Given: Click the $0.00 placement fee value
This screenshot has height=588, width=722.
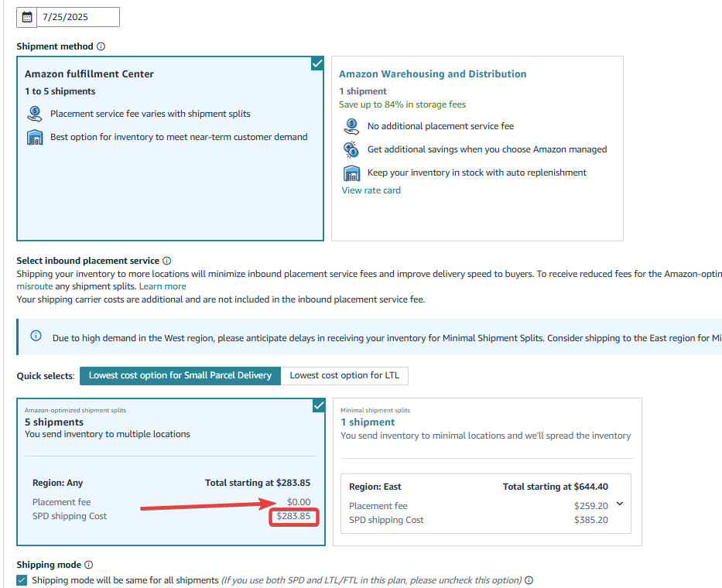Looking at the screenshot, I should 299,502.
